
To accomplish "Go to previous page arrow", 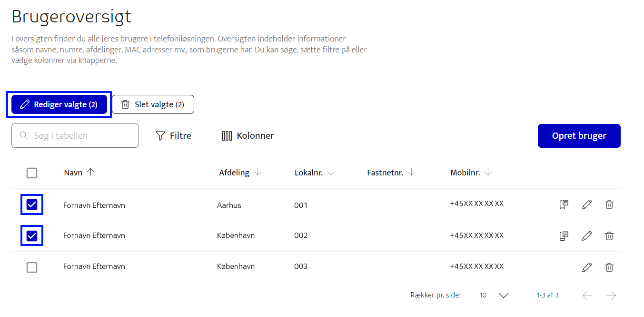I will pos(587,296).
